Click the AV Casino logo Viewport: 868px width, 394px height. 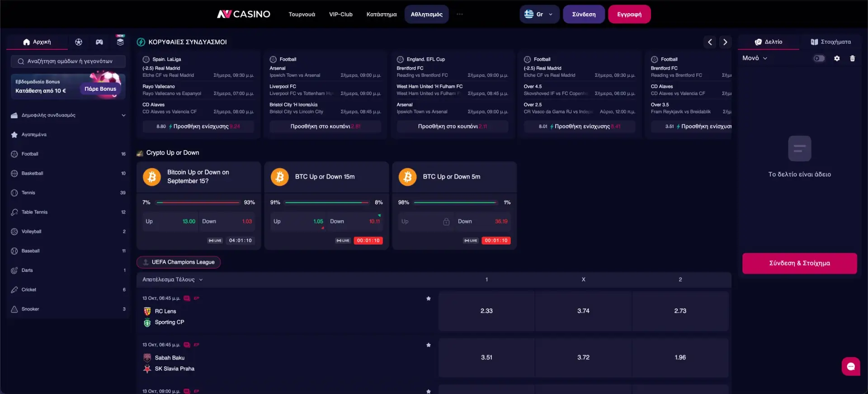point(244,14)
